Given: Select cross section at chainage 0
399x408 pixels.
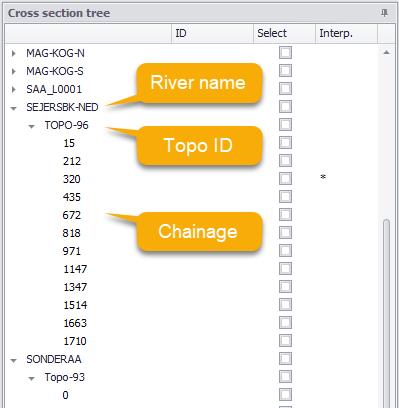Looking at the screenshot, I should [65, 395].
